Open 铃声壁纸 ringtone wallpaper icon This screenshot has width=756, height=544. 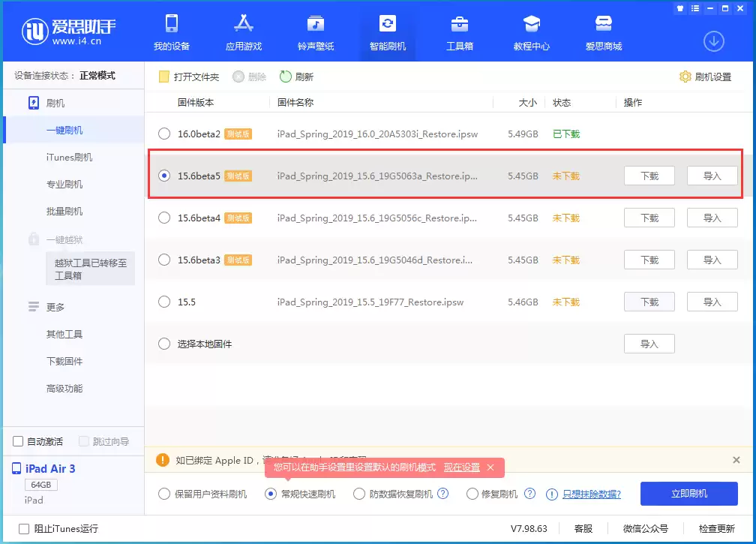click(316, 23)
